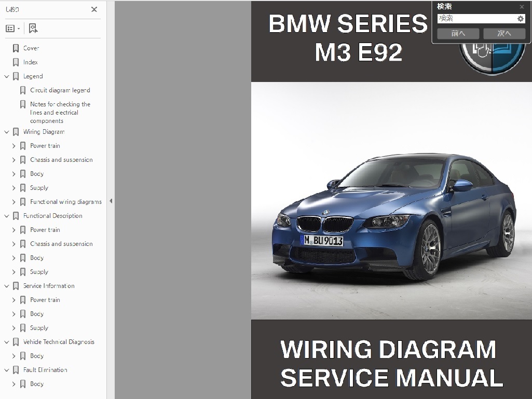Click the previous result button 前へ
The image size is (532, 399).
[458, 33]
